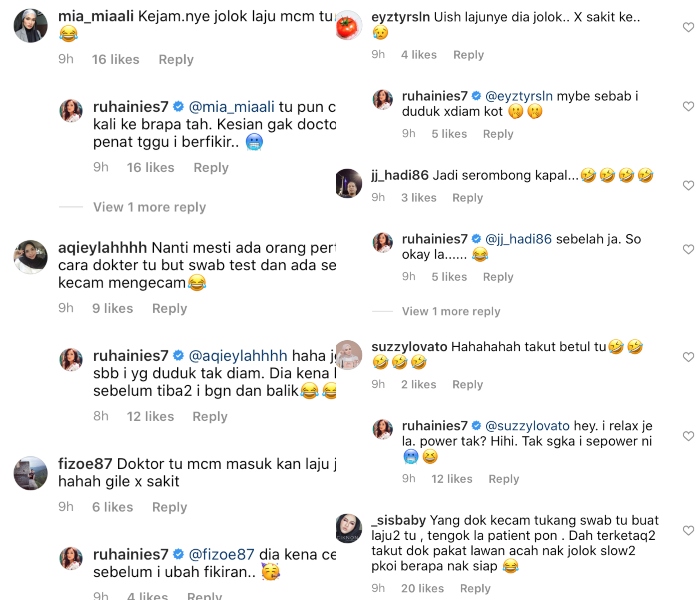Reply to aqieylahhhh's comment
The width and height of the screenshot is (700, 600).
pyautogui.click(x=169, y=308)
